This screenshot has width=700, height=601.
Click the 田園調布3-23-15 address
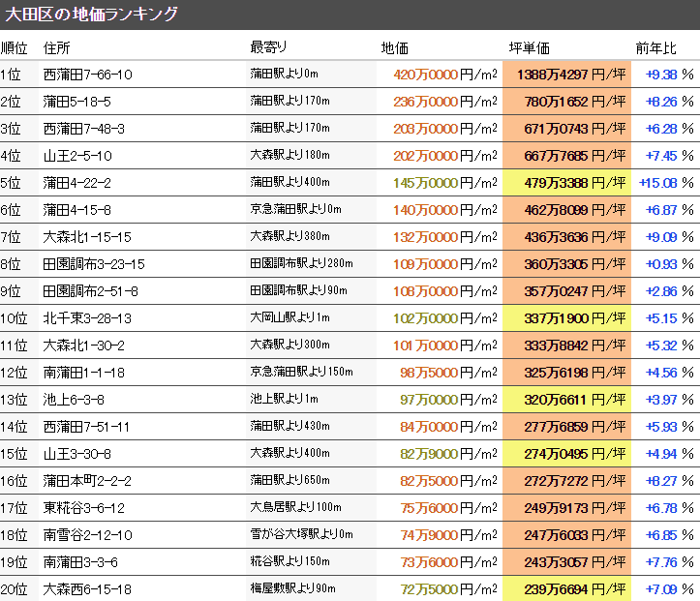[x=94, y=264]
